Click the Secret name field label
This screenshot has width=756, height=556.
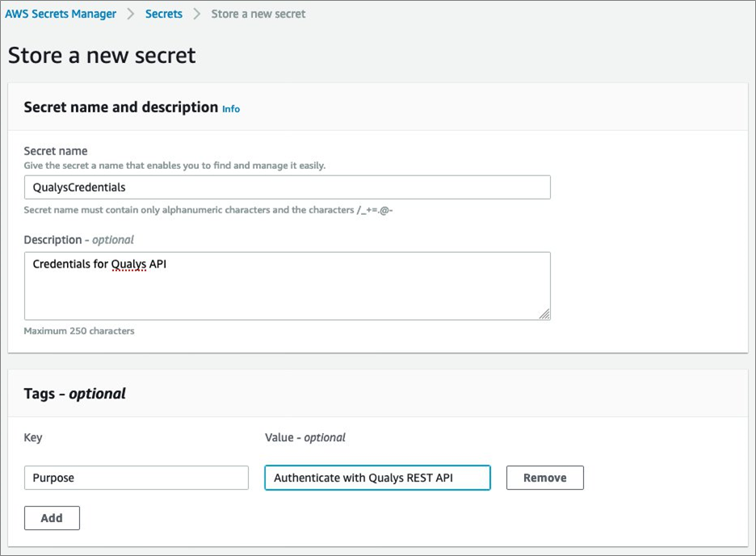tap(56, 151)
